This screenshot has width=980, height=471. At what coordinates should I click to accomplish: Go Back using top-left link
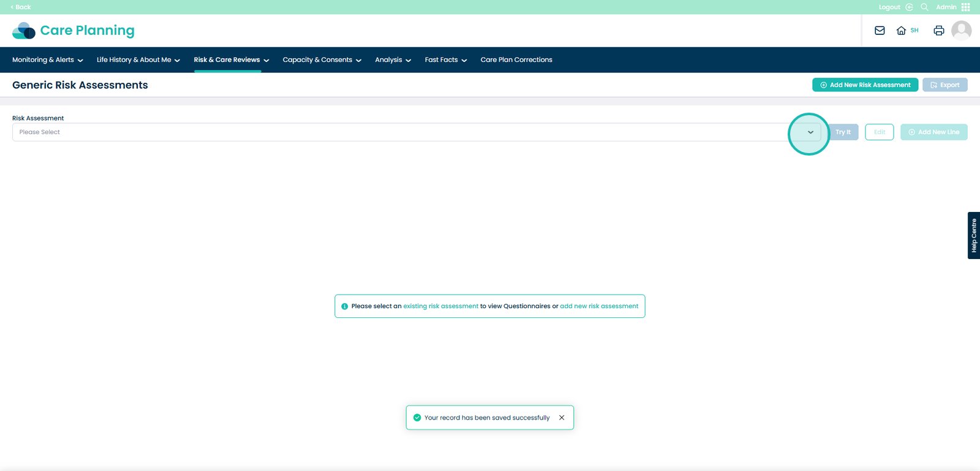(21, 7)
